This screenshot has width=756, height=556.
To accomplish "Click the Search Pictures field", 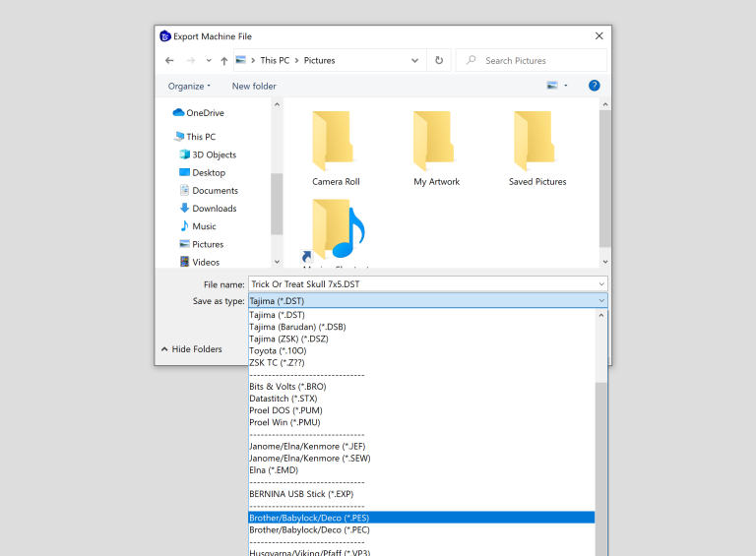I will coord(531,60).
